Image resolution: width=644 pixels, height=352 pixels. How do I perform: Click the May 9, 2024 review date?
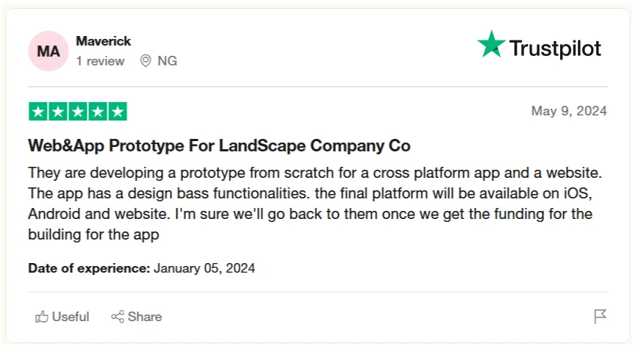click(x=569, y=111)
